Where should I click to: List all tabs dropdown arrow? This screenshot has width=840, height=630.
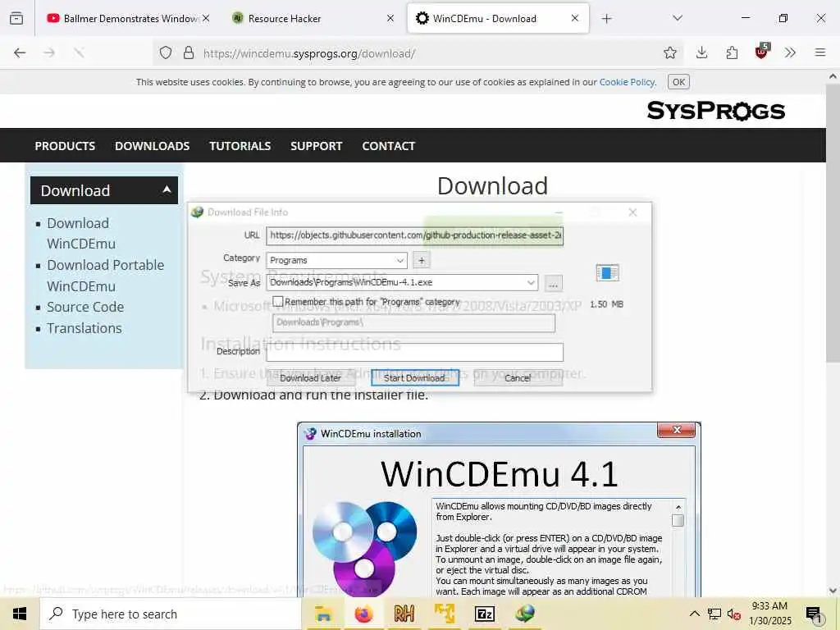(677, 19)
